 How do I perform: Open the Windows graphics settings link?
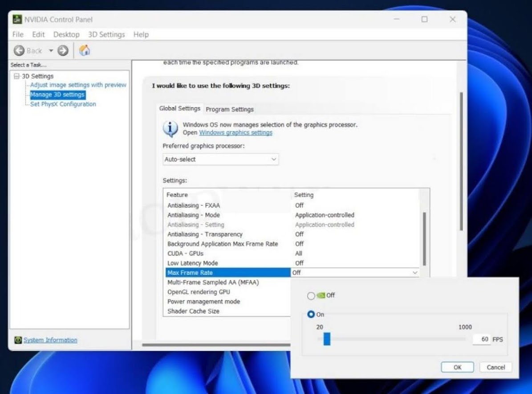coord(236,132)
